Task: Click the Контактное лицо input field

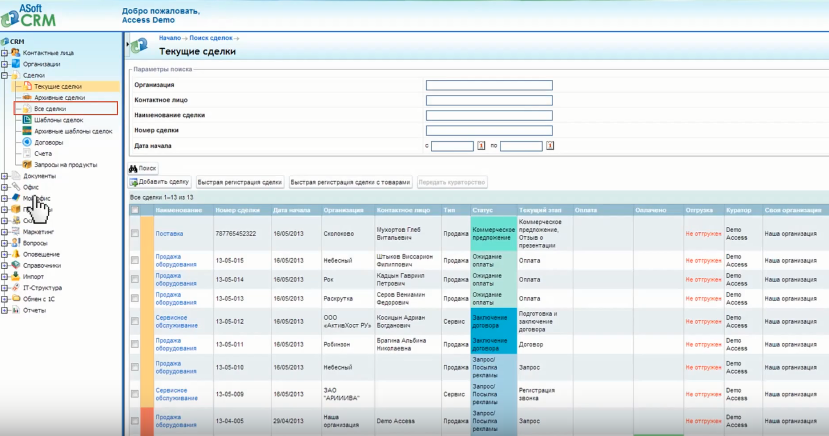Action: [489, 100]
